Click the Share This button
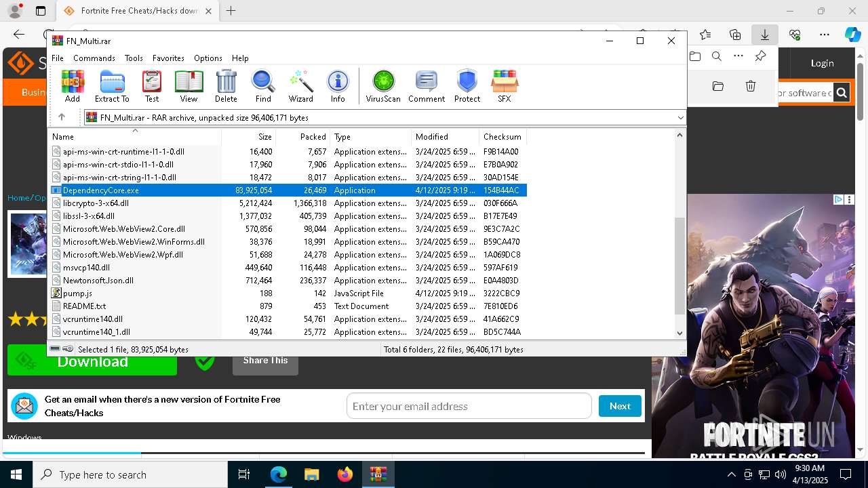Screen dimensions: 868x488 pos(265,360)
